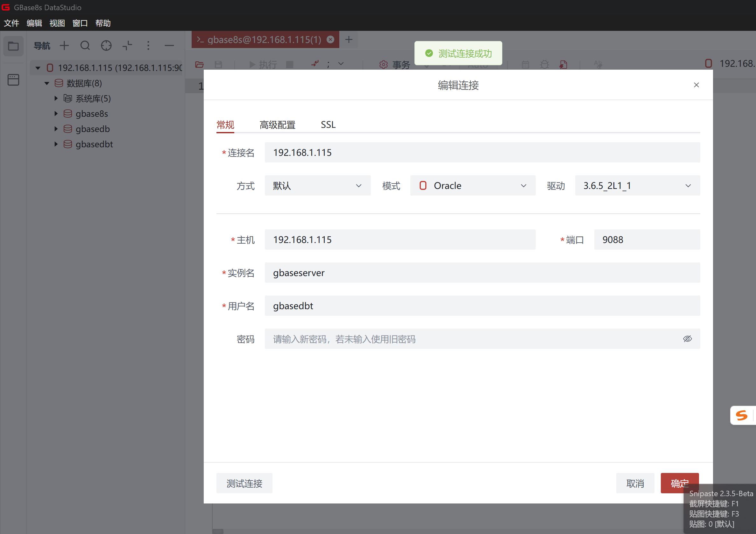The image size is (756, 534).
Task: Collapse all nodes in the navigator
Action: click(127, 45)
